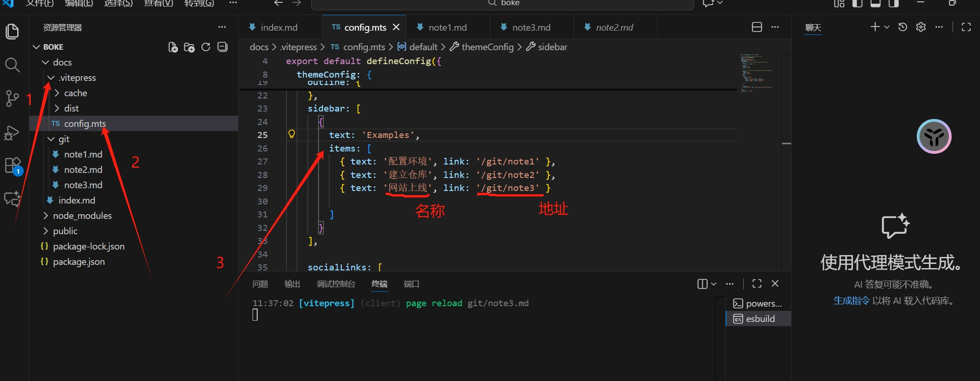Viewport: 980px width, 381px height.
Task: Toggle the bottom panel layout button
Action: point(875,3)
